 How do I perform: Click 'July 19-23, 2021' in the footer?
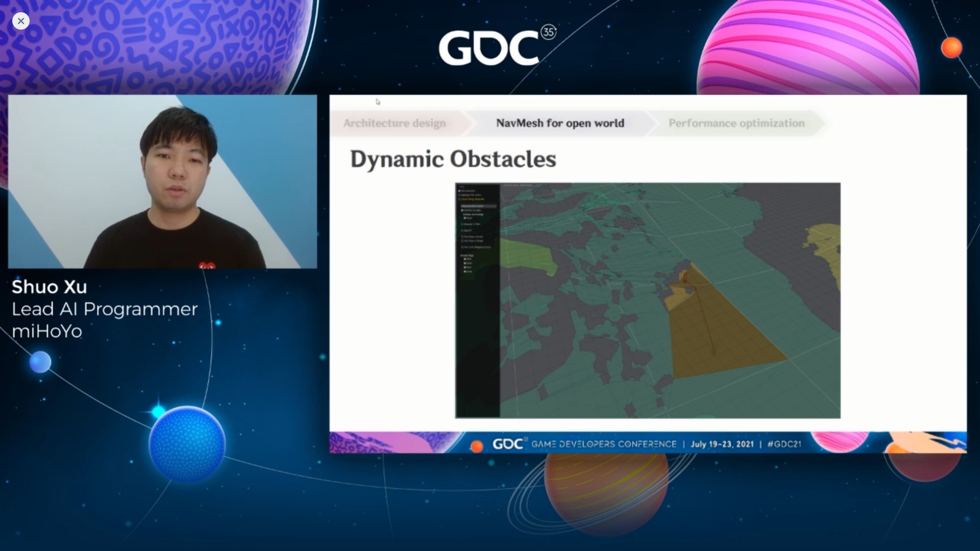tap(722, 444)
